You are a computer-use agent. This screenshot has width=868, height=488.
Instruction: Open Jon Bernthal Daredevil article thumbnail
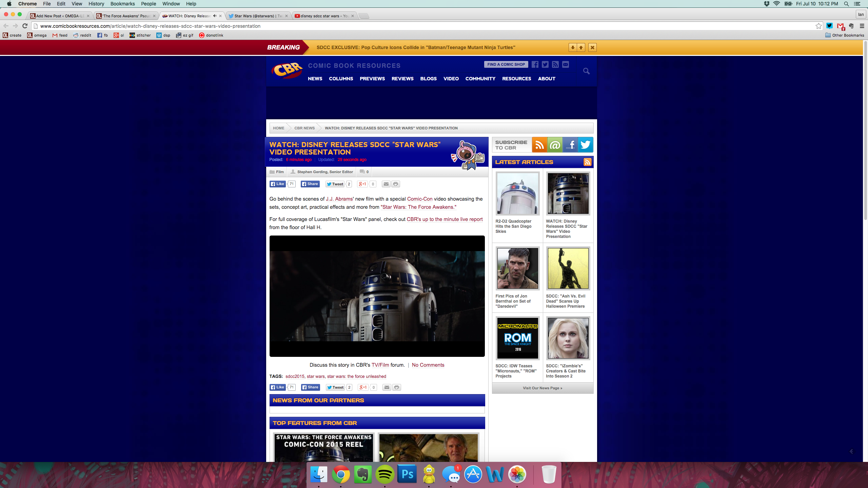point(517,268)
